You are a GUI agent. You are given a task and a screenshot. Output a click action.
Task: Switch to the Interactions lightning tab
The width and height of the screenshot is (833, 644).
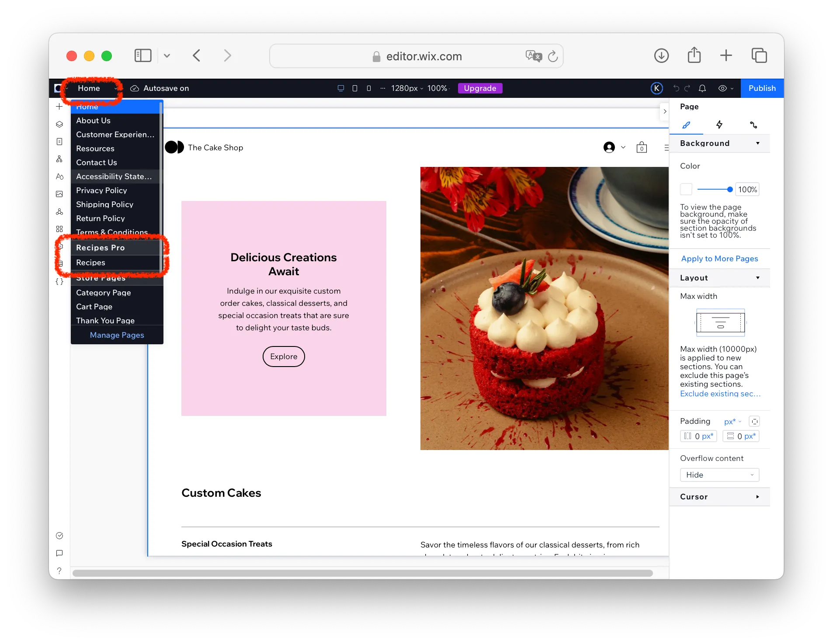719,125
